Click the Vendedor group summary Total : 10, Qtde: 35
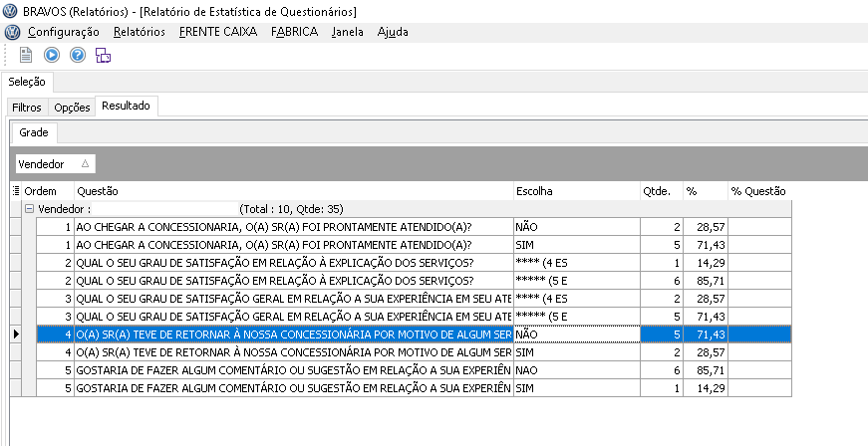Image resolution: width=868 pixels, height=446 pixels. point(291,209)
